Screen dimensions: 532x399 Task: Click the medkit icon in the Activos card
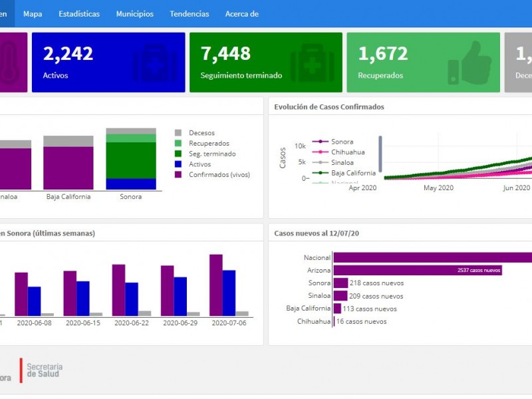tap(155, 63)
